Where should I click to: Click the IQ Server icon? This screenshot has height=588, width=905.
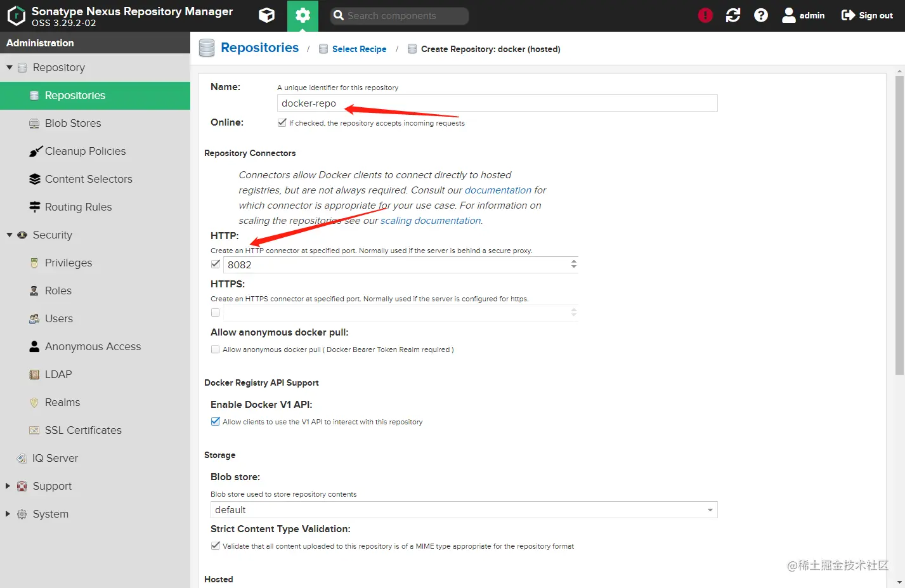(22, 458)
